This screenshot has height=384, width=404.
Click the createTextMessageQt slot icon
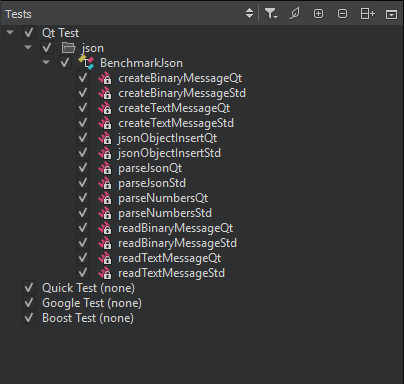[x=105, y=108]
